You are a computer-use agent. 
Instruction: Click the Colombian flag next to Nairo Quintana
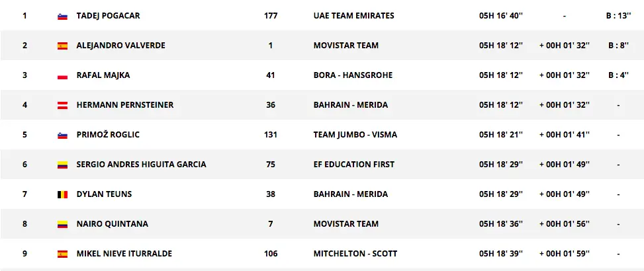63,224
